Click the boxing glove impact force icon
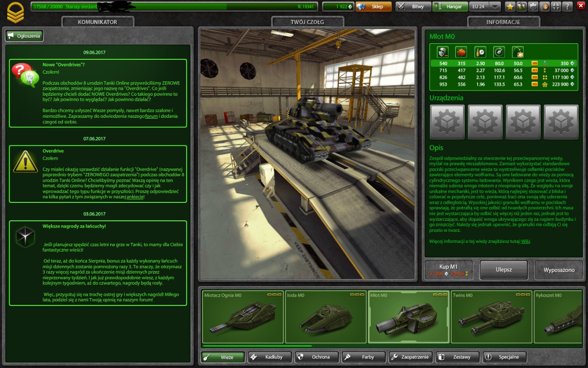The width and height of the screenshot is (588, 368). (461, 52)
